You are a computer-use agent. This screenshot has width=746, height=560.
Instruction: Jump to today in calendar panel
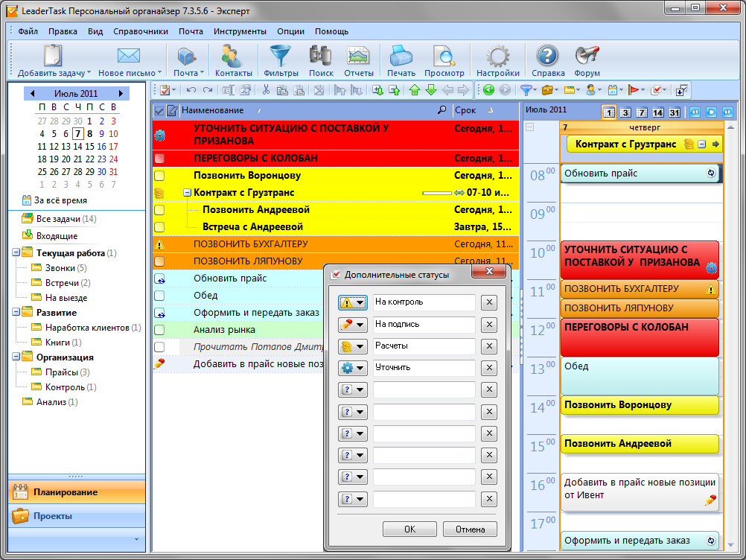tap(711, 112)
